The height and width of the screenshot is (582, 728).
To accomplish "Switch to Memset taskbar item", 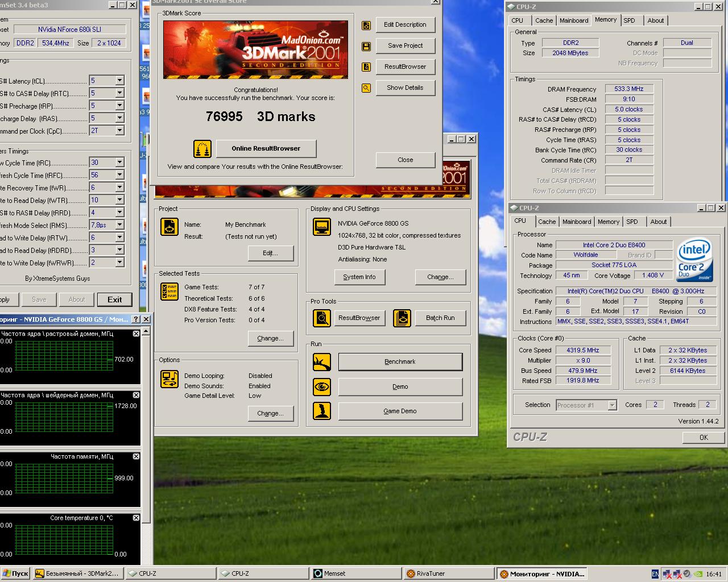I will 356,573.
